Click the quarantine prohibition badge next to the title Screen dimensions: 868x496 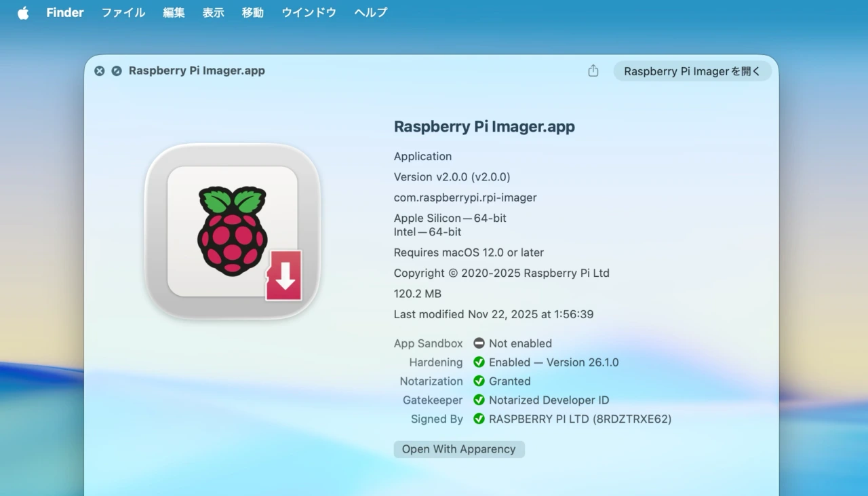tap(117, 71)
